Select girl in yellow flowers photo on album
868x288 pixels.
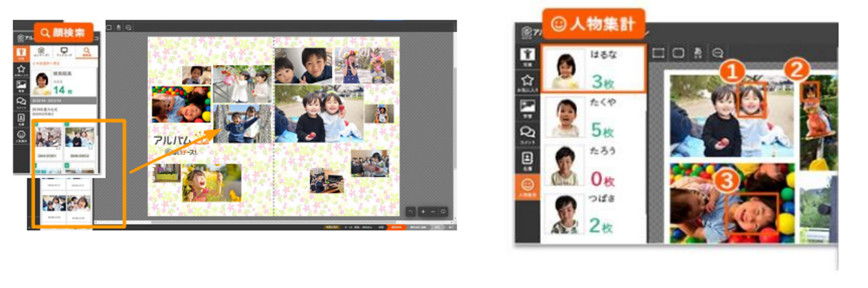coord(212,183)
